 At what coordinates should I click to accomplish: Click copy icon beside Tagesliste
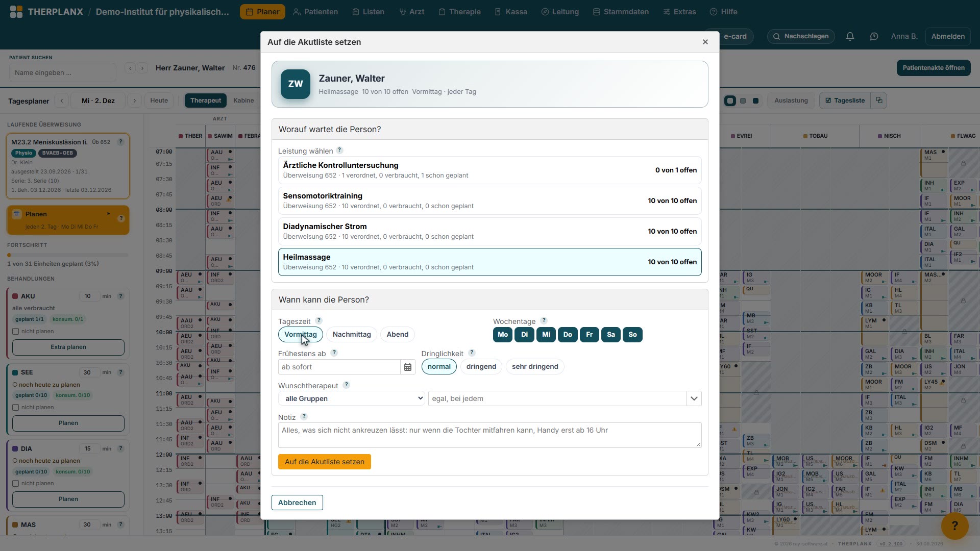coord(879,101)
